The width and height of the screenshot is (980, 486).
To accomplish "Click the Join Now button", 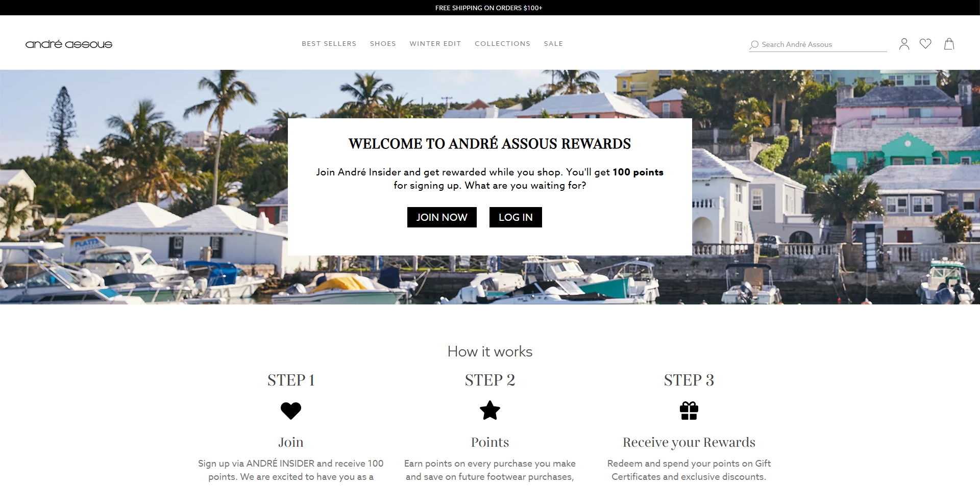I will click(442, 217).
